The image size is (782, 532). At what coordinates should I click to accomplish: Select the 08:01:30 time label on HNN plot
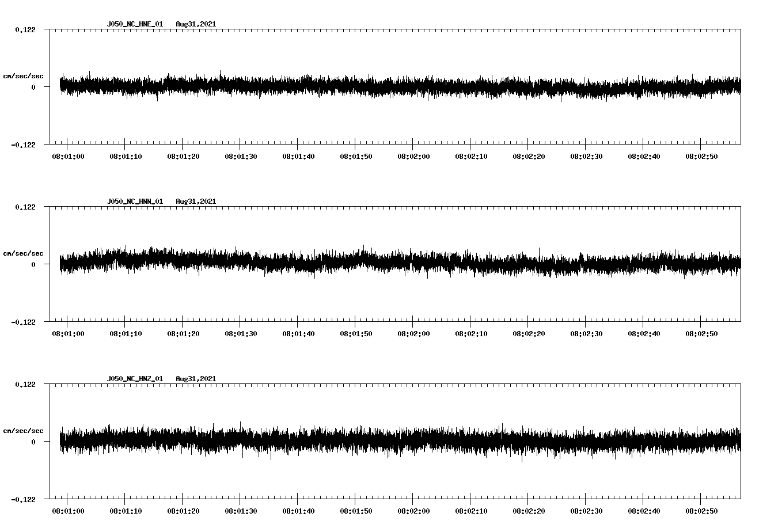point(241,334)
